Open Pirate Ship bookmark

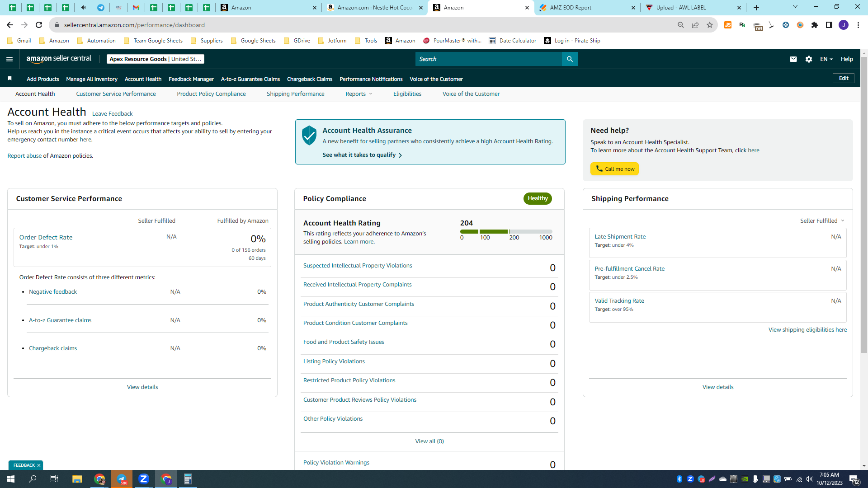point(572,41)
